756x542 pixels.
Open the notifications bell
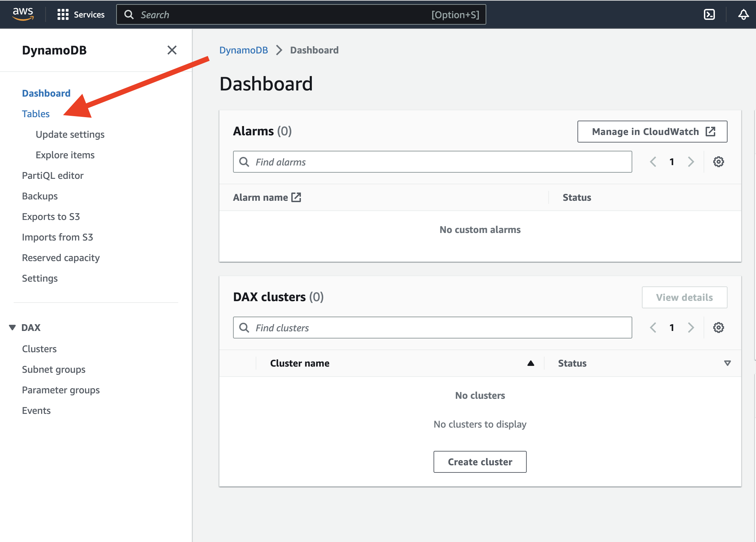pos(743,14)
